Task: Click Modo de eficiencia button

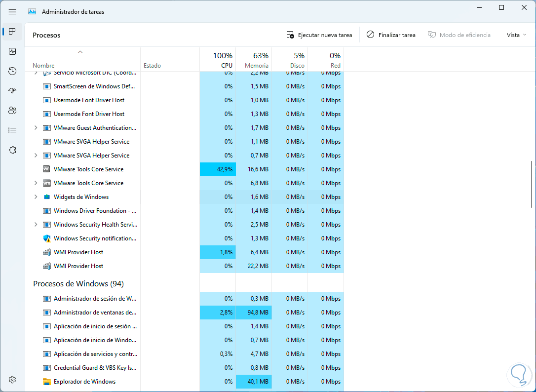Action: tap(459, 35)
